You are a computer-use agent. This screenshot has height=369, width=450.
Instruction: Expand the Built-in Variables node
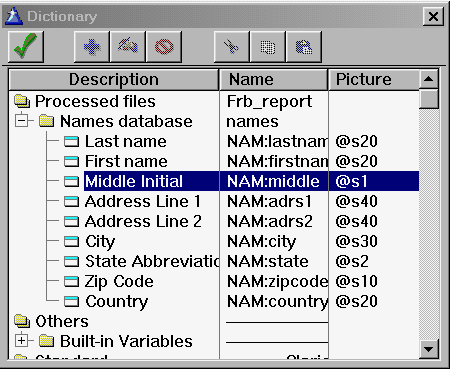point(22,341)
